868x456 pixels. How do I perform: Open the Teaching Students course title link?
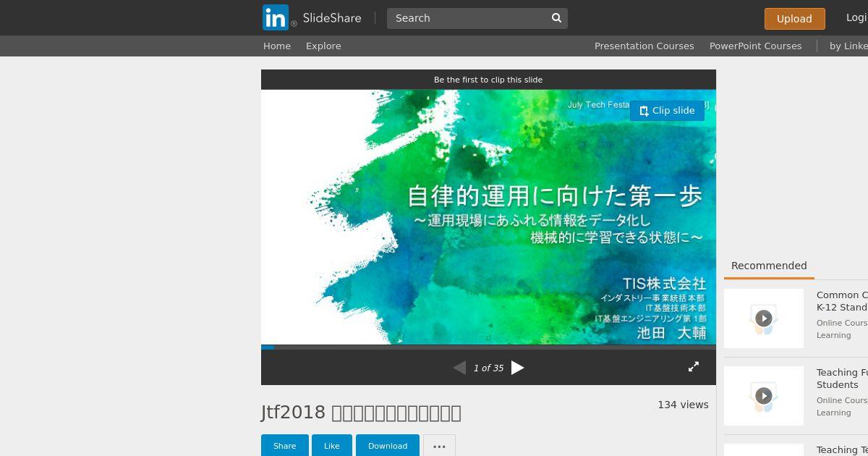tap(842, 379)
